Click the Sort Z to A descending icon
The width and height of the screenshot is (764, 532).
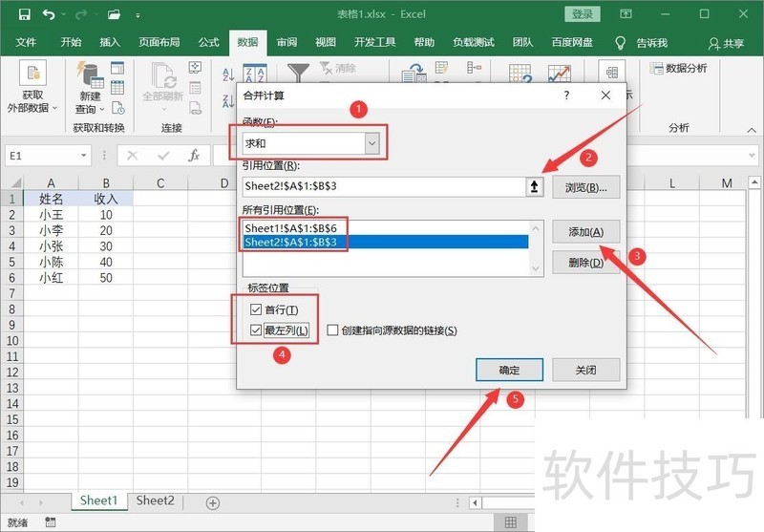click(x=228, y=100)
